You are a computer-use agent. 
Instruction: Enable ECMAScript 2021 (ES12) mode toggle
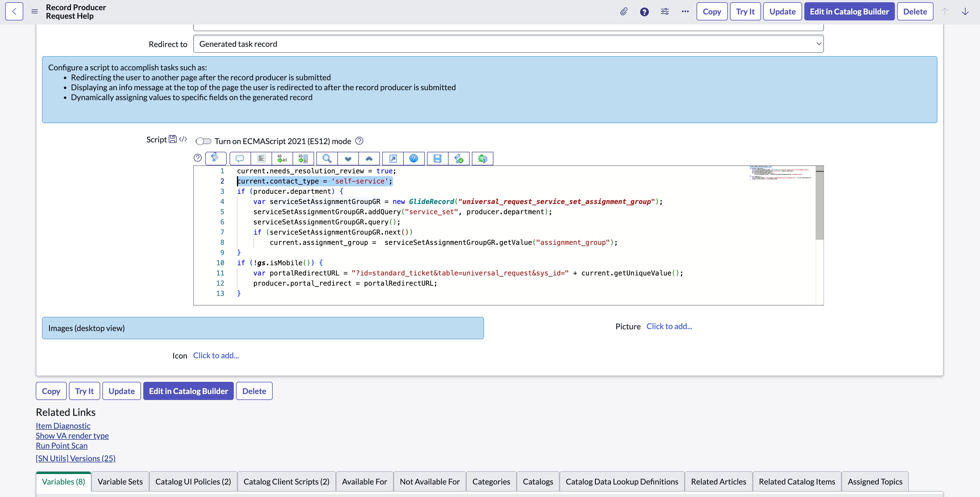coord(203,142)
